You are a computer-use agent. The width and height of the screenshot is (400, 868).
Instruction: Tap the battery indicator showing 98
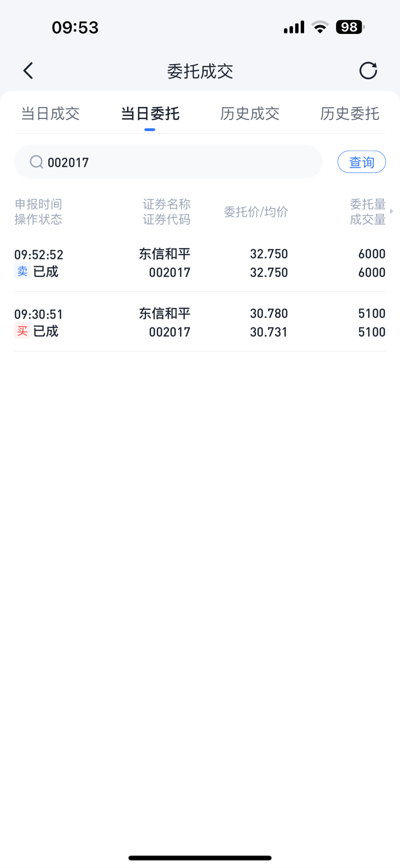[350, 27]
